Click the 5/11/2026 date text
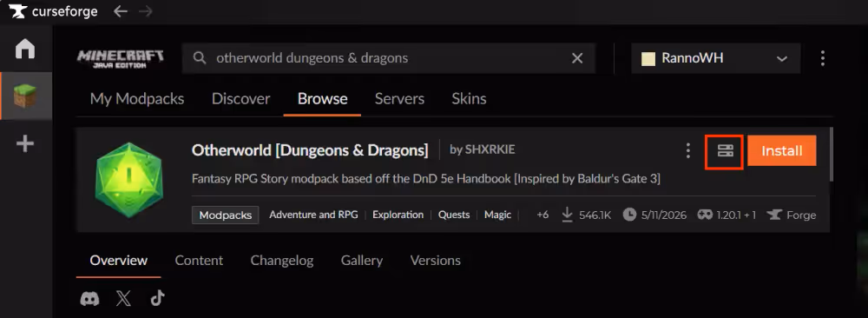Screen dimensions: 868x318 point(664,215)
